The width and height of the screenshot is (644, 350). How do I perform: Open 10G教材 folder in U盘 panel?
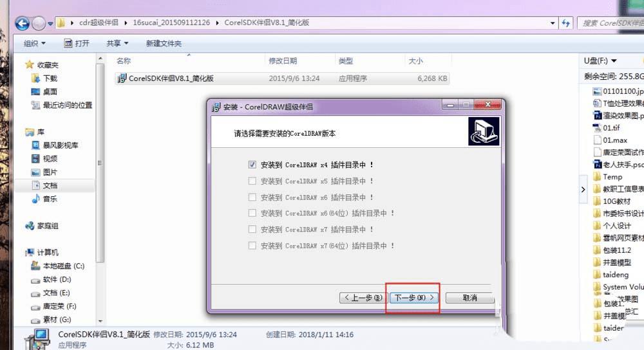coord(612,201)
